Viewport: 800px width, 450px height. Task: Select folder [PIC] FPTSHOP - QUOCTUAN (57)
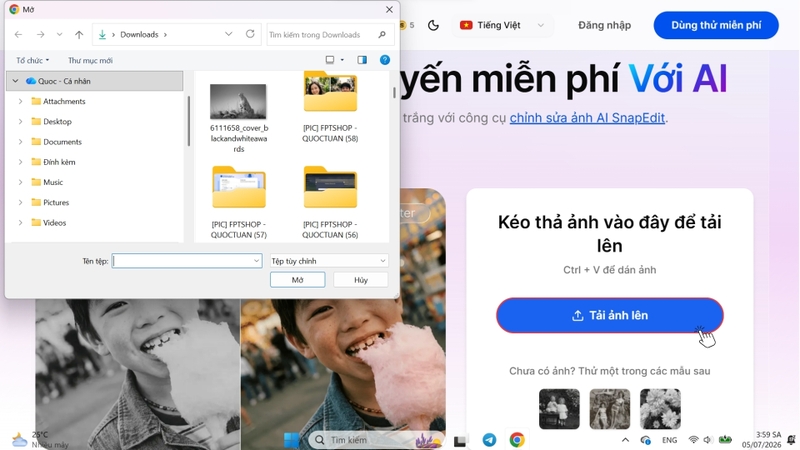click(x=238, y=203)
